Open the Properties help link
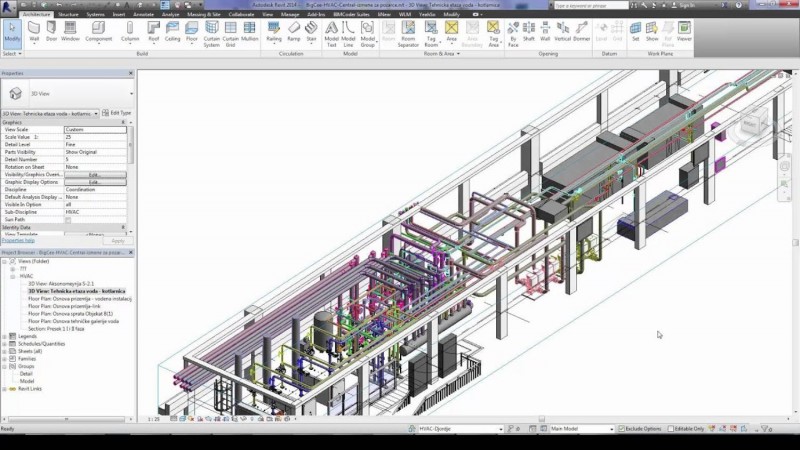Image resolution: width=800 pixels, height=450 pixels. 18,240
